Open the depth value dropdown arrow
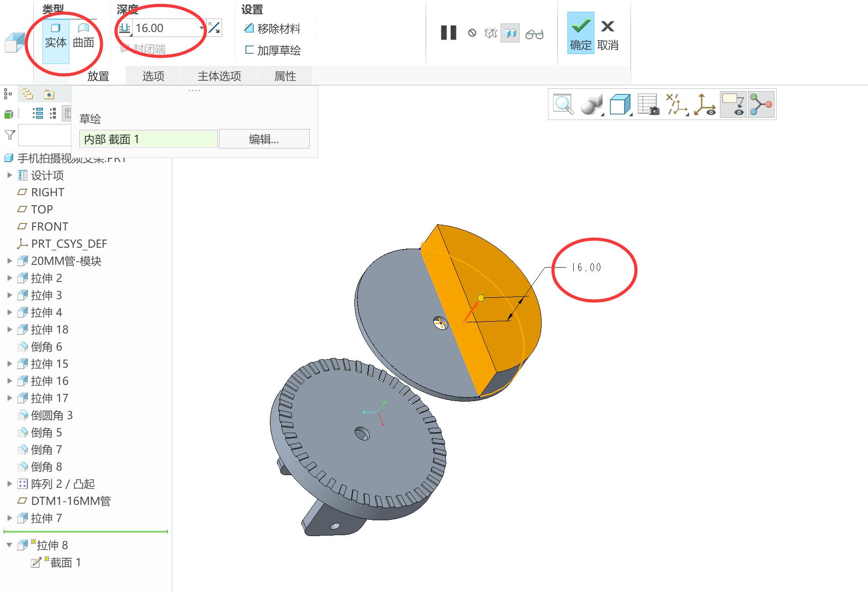Screen dimensions: 868x592 [201, 28]
